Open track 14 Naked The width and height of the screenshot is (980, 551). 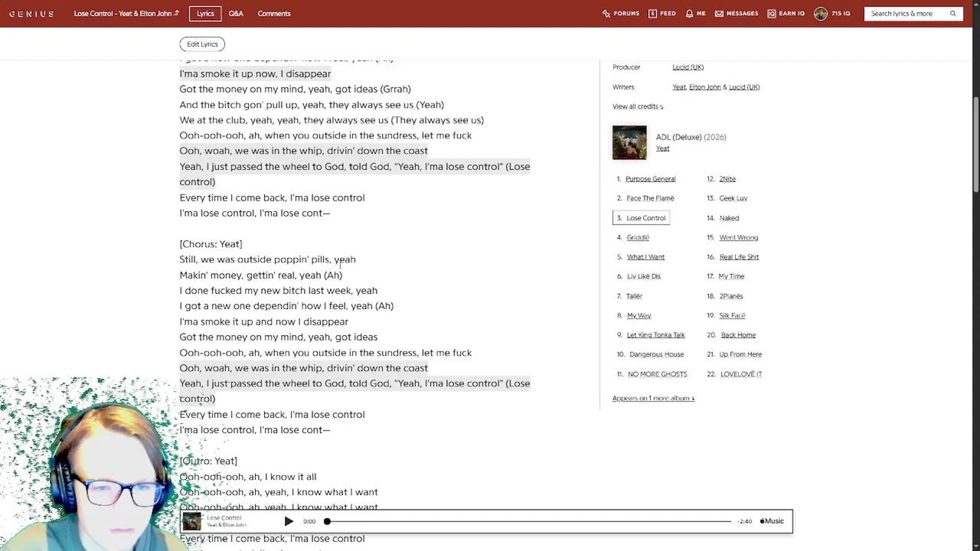pos(729,218)
